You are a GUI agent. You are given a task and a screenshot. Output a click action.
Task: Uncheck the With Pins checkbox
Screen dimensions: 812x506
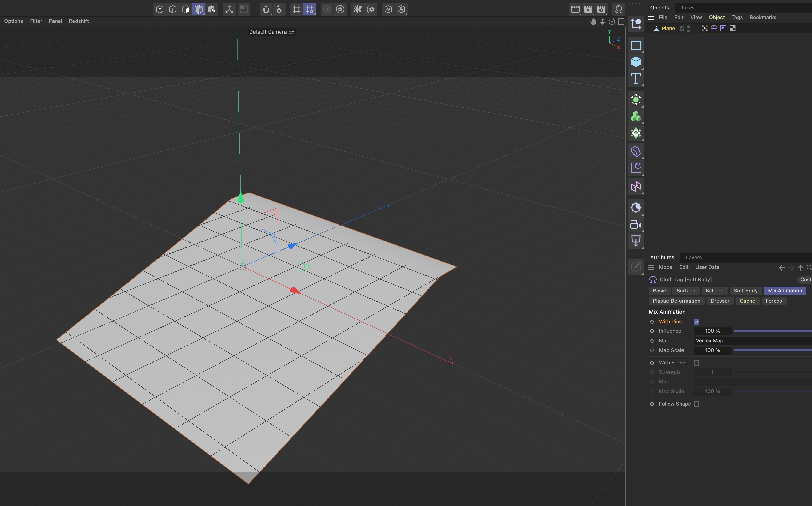tap(696, 322)
